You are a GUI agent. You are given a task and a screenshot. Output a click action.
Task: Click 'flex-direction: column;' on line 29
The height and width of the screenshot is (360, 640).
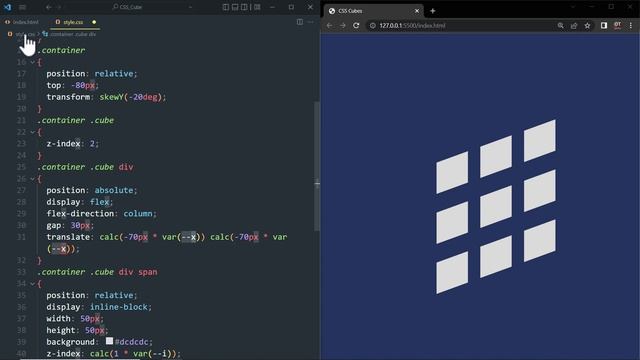click(x=101, y=213)
